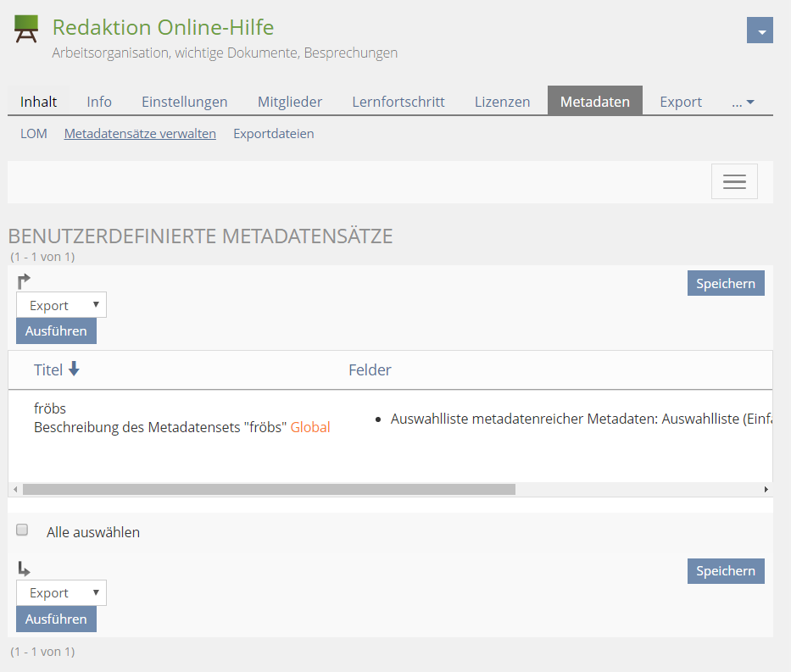Click the bottom Ausführen button
791x672 pixels.
[x=56, y=619]
